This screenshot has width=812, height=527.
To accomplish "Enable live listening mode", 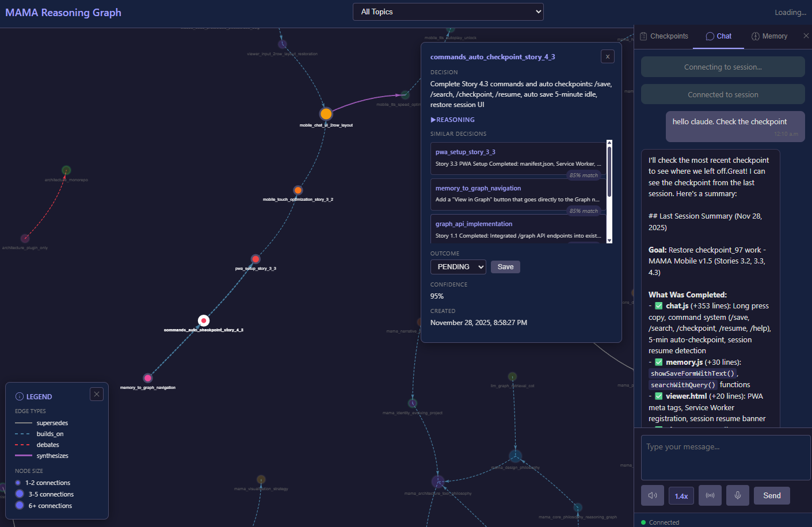I will [x=710, y=495].
